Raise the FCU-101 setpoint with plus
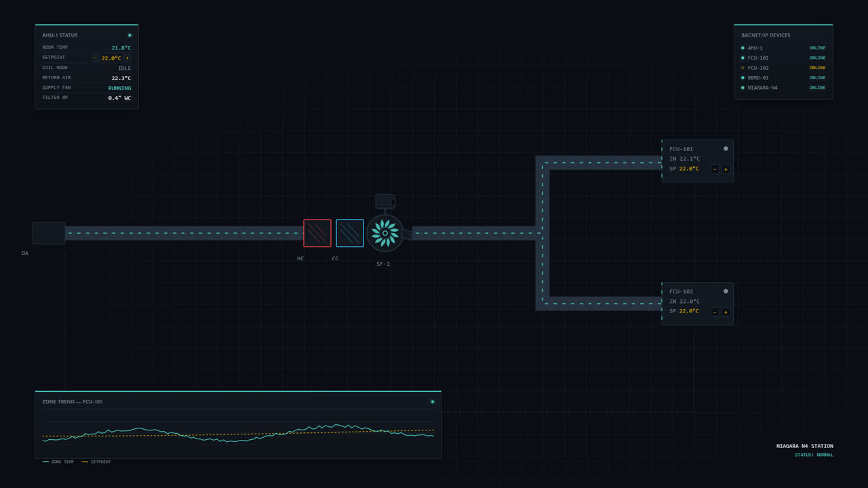The height and width of the screenshot is (488, 868). [726, 169]
